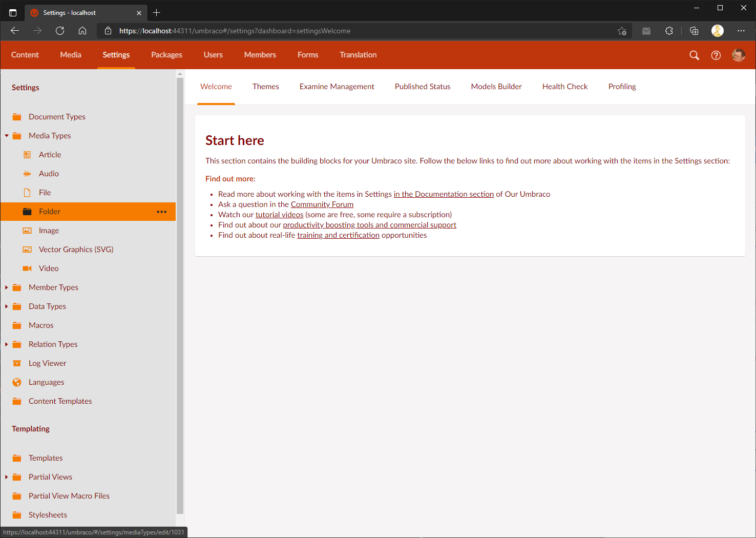Open the Umbraco search icon
The height and width of the screenshot is (538, 756).
[x=694, y=55]
